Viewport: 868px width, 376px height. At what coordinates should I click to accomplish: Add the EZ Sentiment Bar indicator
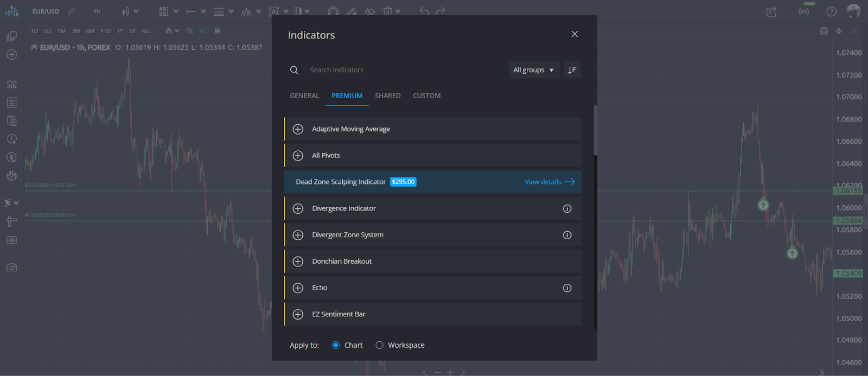298,314
